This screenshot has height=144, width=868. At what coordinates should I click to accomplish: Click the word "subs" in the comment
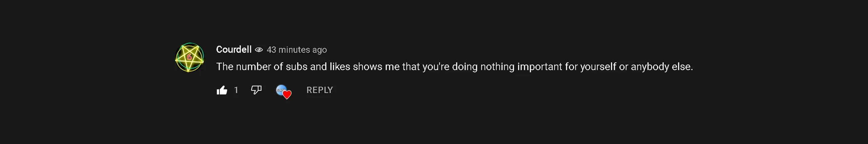(296, 67)
